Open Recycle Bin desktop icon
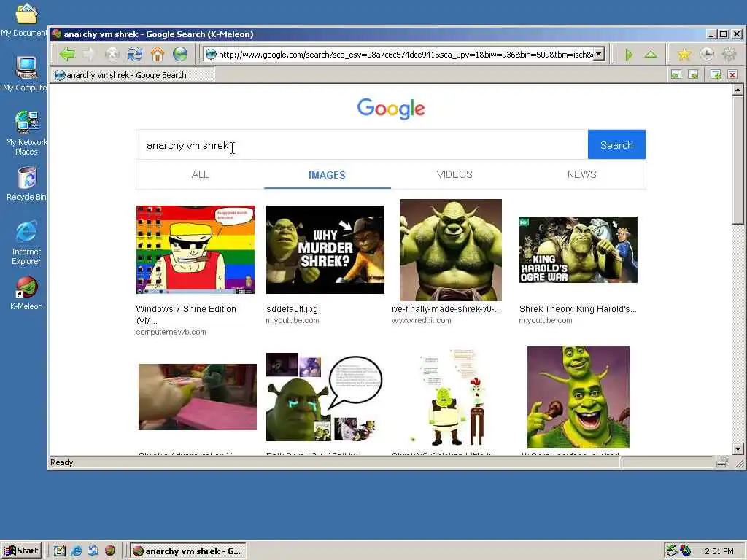 (x=27, y=184)
